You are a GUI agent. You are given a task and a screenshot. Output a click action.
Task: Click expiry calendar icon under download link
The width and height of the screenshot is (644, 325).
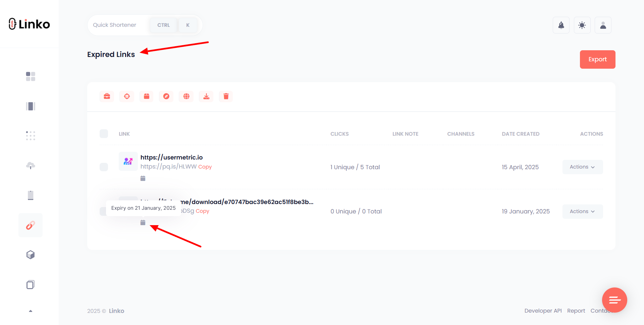tap(143, 222)
